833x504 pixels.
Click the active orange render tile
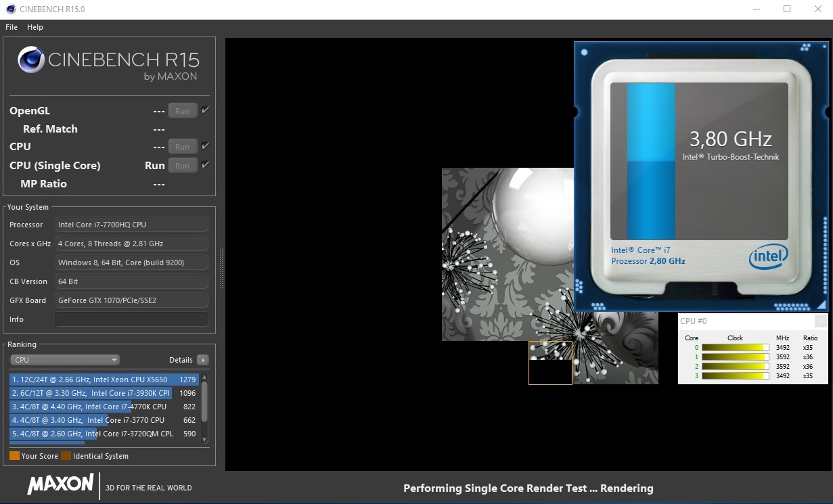550,363
